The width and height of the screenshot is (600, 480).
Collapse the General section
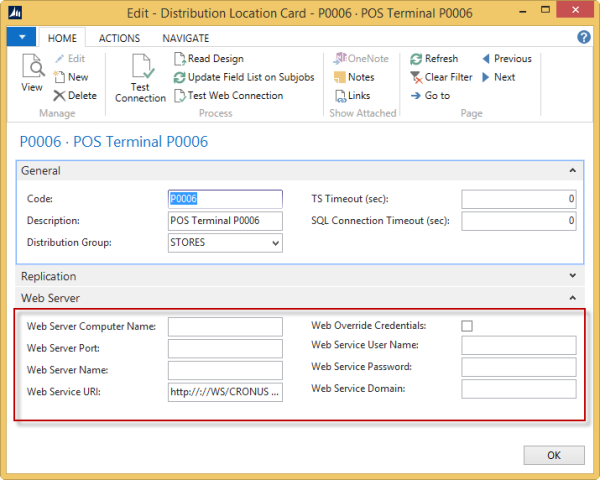(x=573, y=171)
